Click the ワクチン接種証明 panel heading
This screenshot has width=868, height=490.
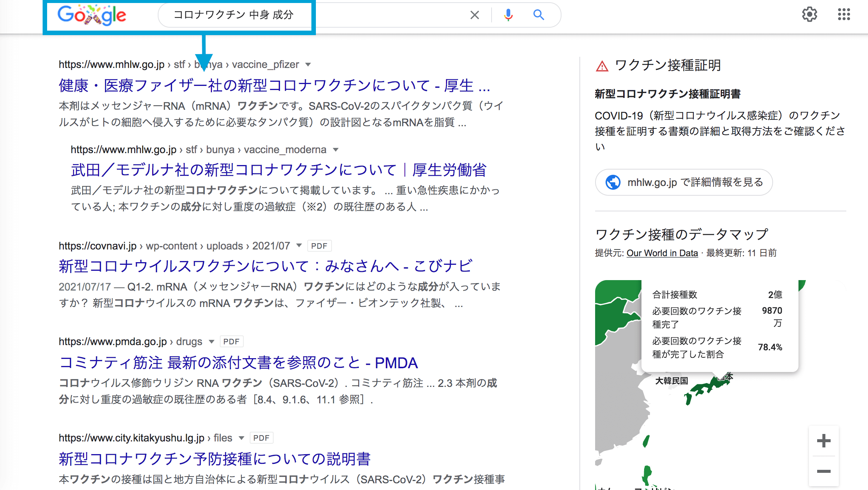[x=668, y=65]
